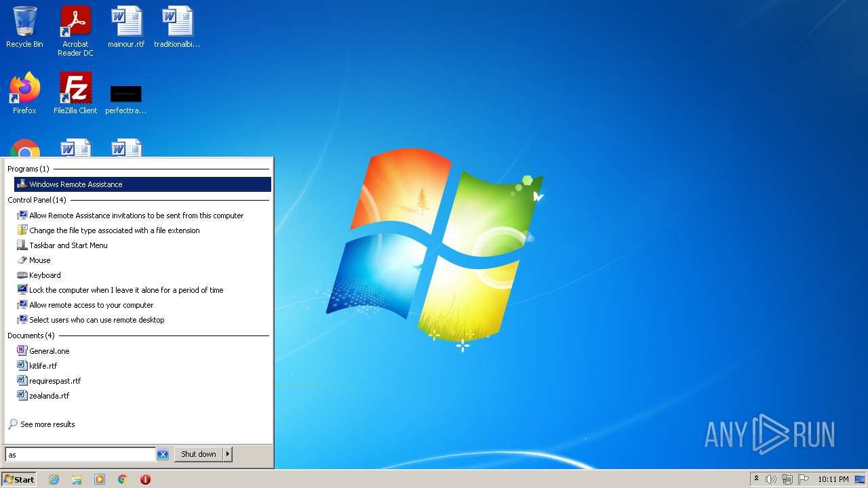Click the taskbar clock showing 10:11 PM

point(833,479)
